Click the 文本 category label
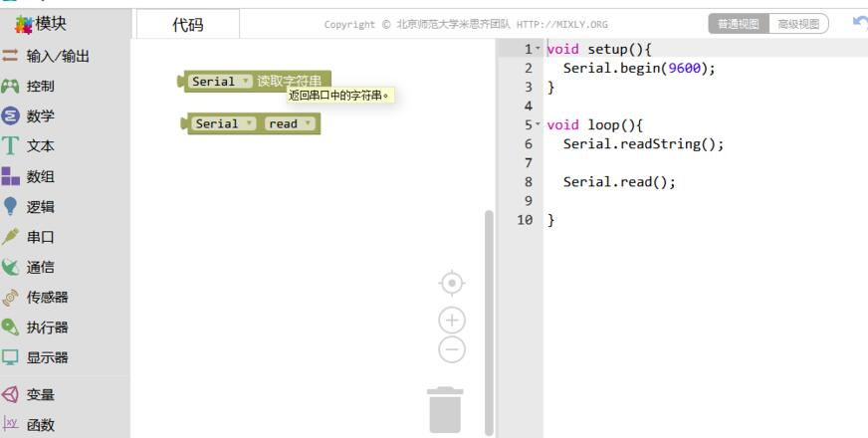 coord(41,146)
